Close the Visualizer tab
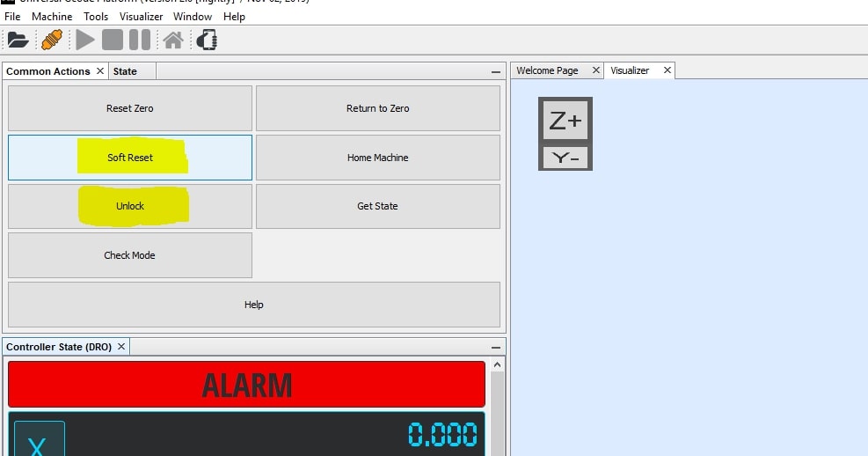 (x=667, y=70)
